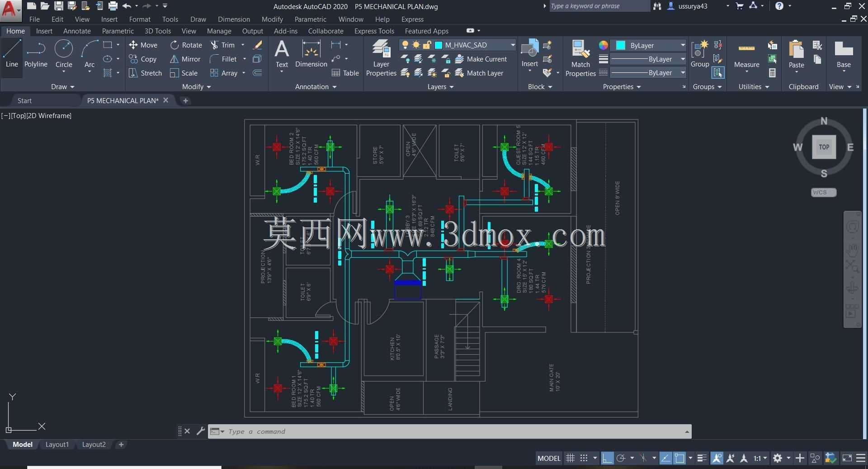
Task: Add new drawing tab with plus button
Action: [185, 100]
